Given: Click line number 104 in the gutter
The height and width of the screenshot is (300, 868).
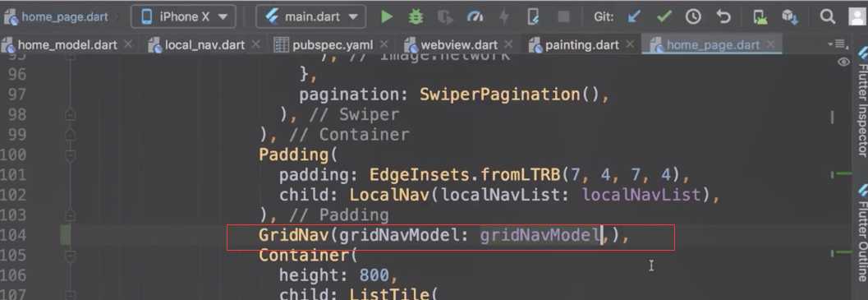Looking at the screenshot, I should click(13, 235).
